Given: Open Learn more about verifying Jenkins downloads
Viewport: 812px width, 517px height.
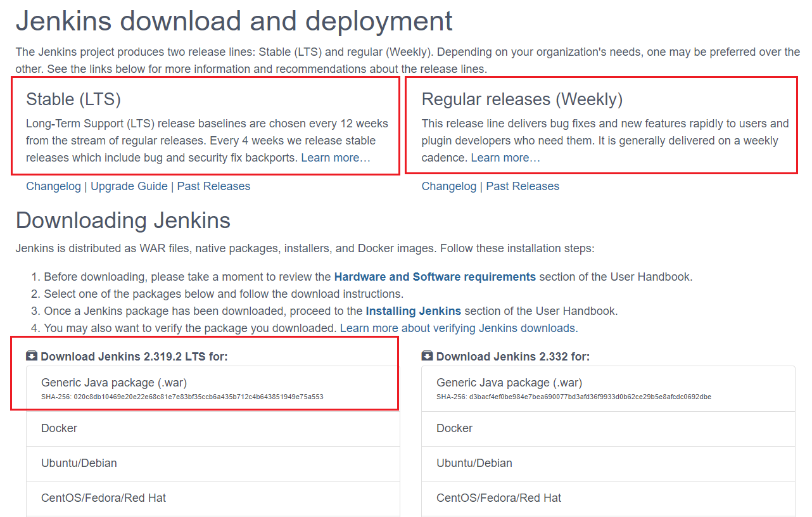Looking at the screenshot, I should point(459,328).
